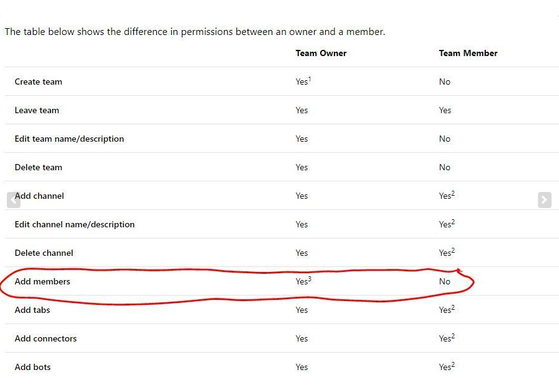Click the permissions difference intro sentence
This screenshot has height=387, width=559.
click(195, 32)
